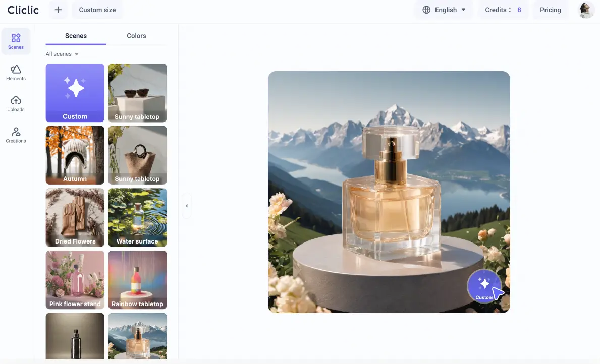Select the Scenes tab
The width and height of the screenshot is (600, 364).
point(76,35)
